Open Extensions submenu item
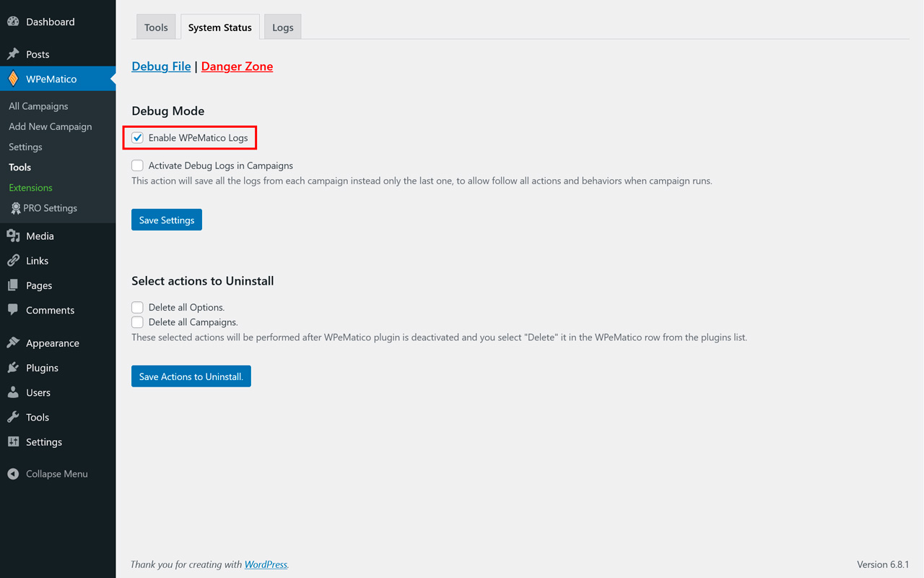Screen dimensions: 924x578 point(30,188)
